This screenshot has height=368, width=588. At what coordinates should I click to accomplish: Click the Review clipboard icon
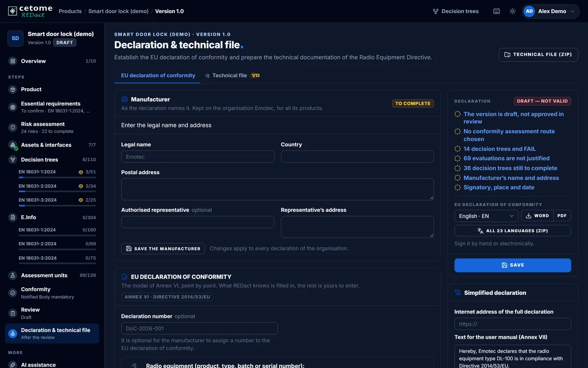tap(13, 313)
